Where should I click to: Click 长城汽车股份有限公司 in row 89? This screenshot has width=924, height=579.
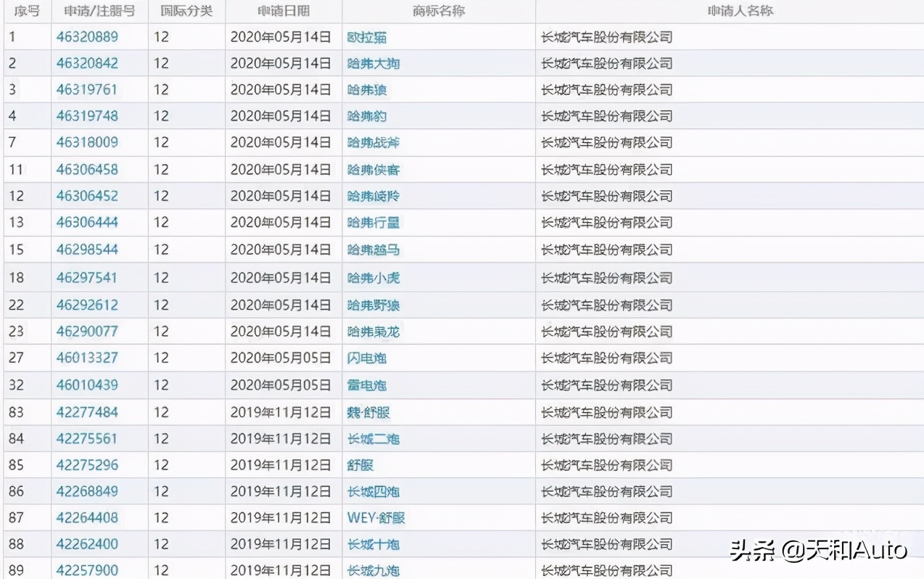(x=607, y=571)
